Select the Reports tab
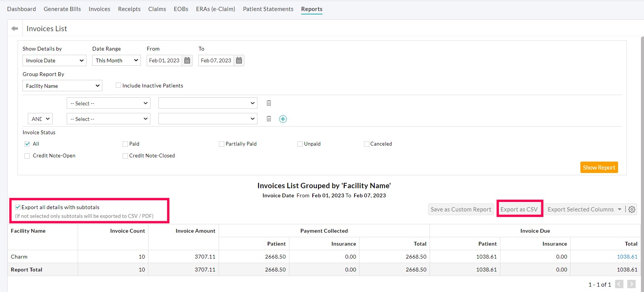Screen dimensions: 644x292 [312, 9]
